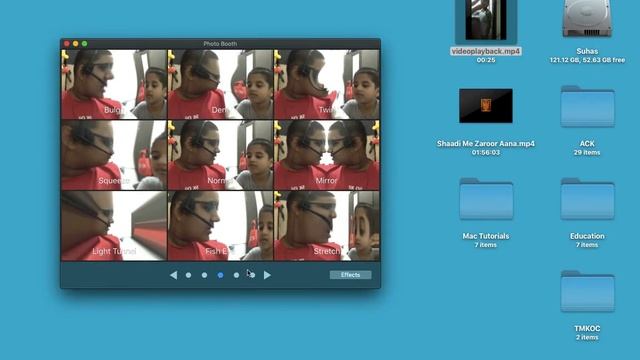The image size is (640, 360).
Task: Click the TMKOC folder name label
Action: click(587, 329)
